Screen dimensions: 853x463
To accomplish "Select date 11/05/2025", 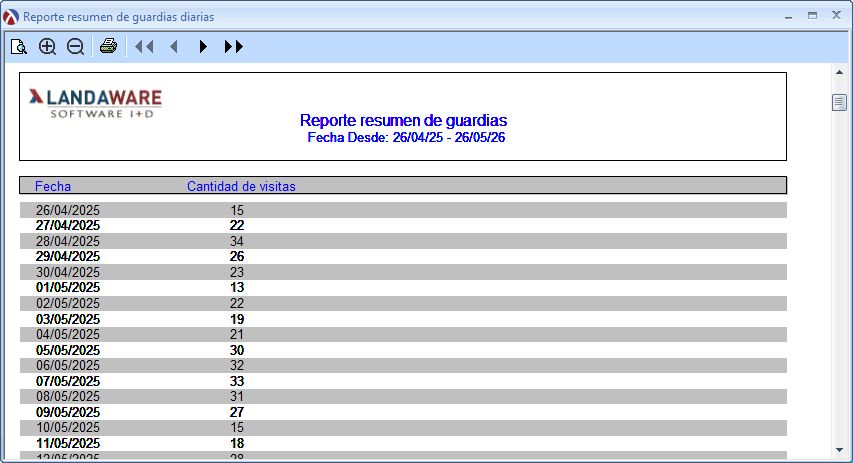I will click(x=68, y=443).
